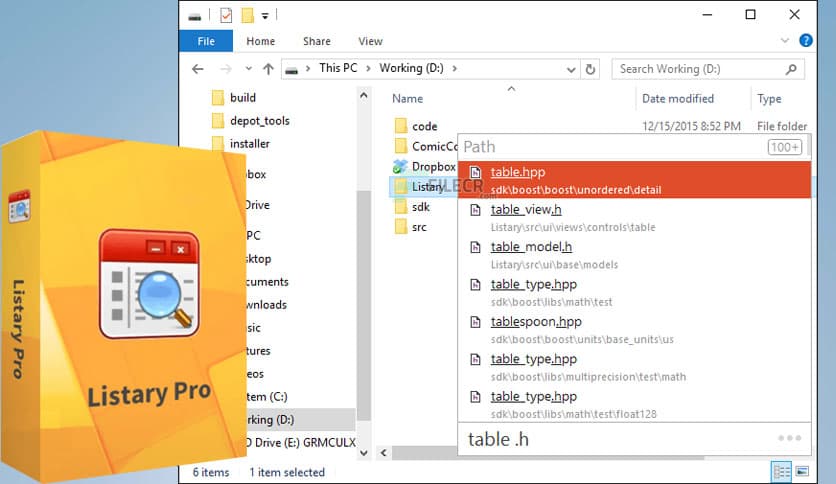Image resolution: width=836 pixels, height=484 pixels.
Task: Open the table_view.h search result
Action: click(x=634, y=217)
